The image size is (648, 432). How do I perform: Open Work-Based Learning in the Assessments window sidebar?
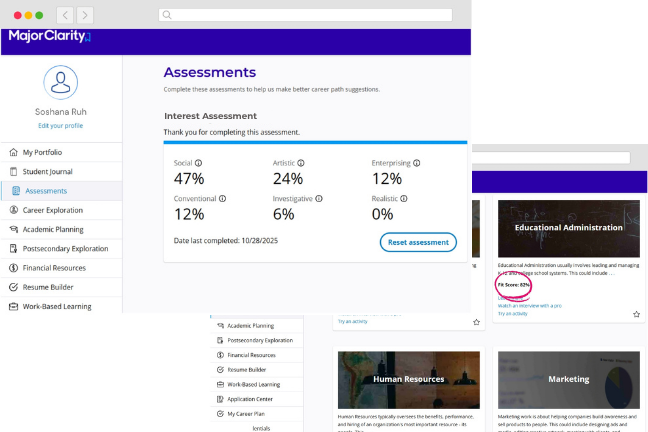[61, 306]
